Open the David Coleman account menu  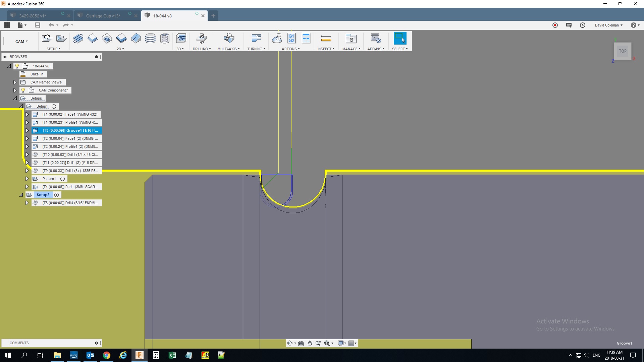[608, 25]
